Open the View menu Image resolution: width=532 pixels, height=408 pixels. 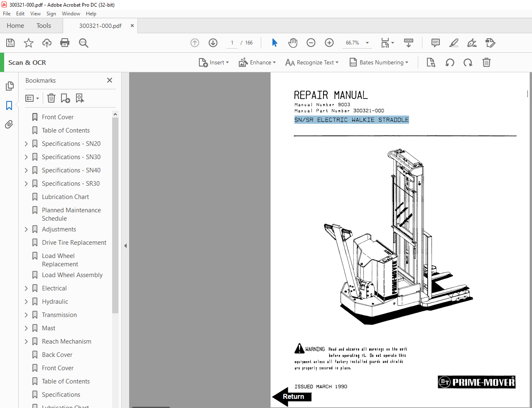[x=35, y=14]
